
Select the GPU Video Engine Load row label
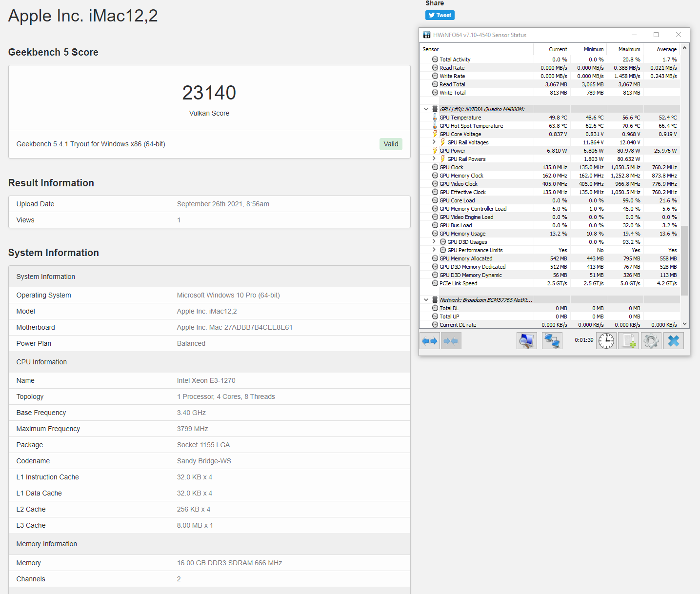pos(466,217)
